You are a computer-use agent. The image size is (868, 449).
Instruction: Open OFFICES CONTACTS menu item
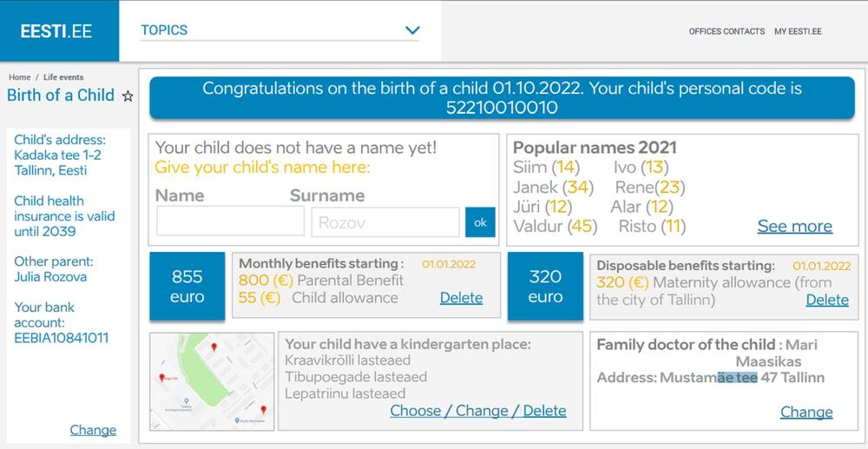(x=727, y=31)
